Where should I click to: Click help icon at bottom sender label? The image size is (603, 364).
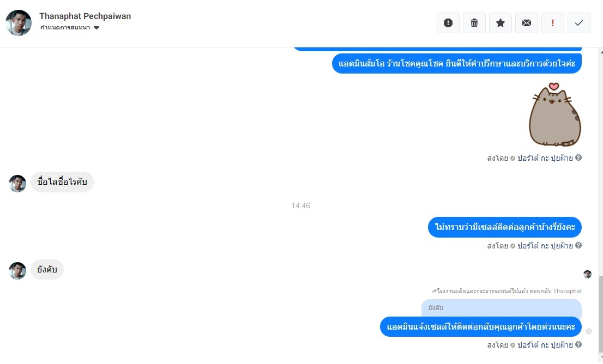point(578,344)
